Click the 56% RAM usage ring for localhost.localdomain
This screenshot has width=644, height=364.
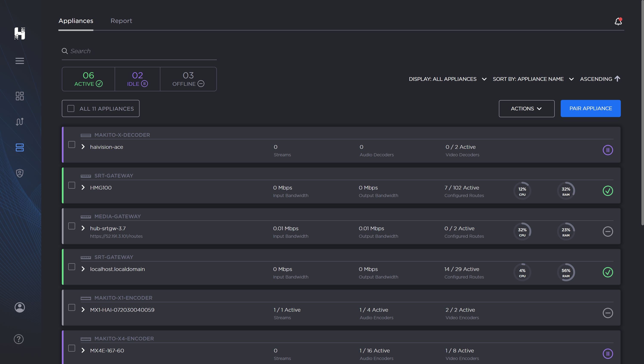(566, 272)
